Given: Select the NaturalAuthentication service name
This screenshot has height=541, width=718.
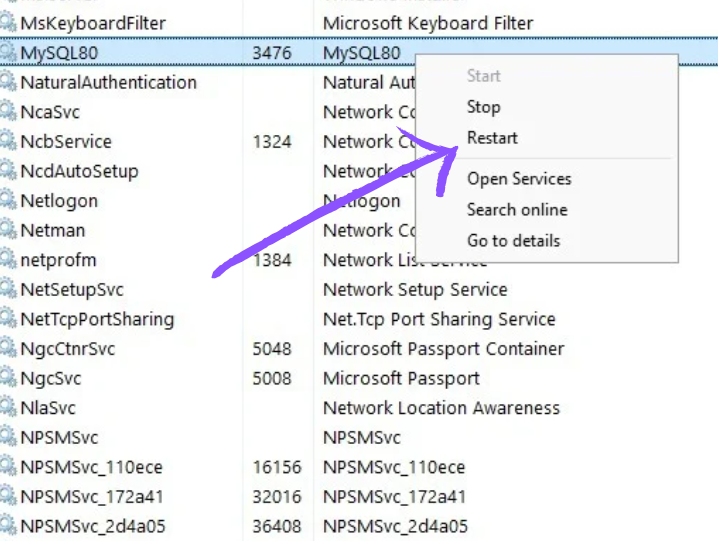Looking at the screenshot, I should tap(108, 83).
